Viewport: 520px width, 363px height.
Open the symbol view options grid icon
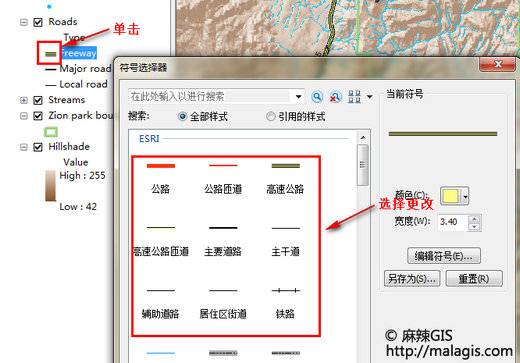pyautogui.click(x=354, y=97)
